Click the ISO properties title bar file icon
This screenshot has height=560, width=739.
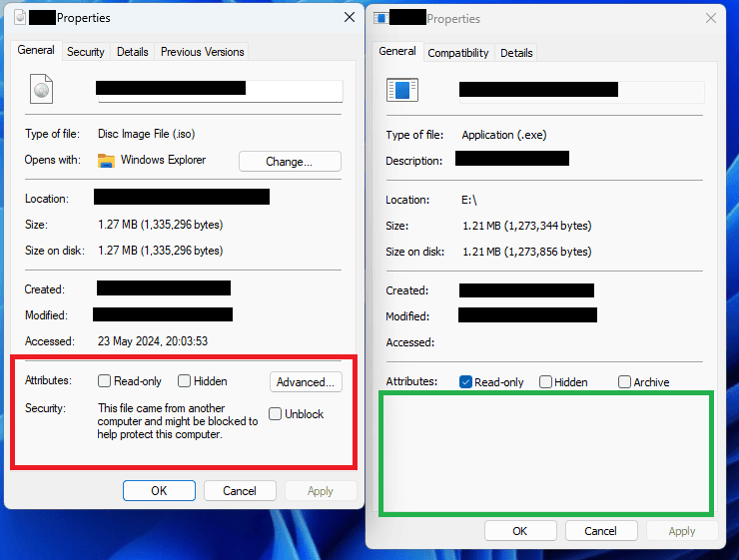pos(20,17)
